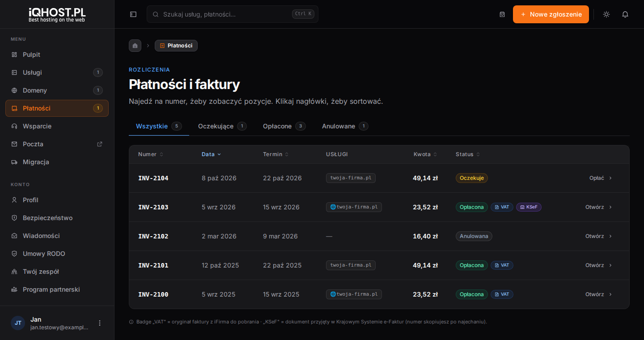Click the KSeF badge on INV-2103
Viewport: 644px width, 340px height.
(529, 207)
